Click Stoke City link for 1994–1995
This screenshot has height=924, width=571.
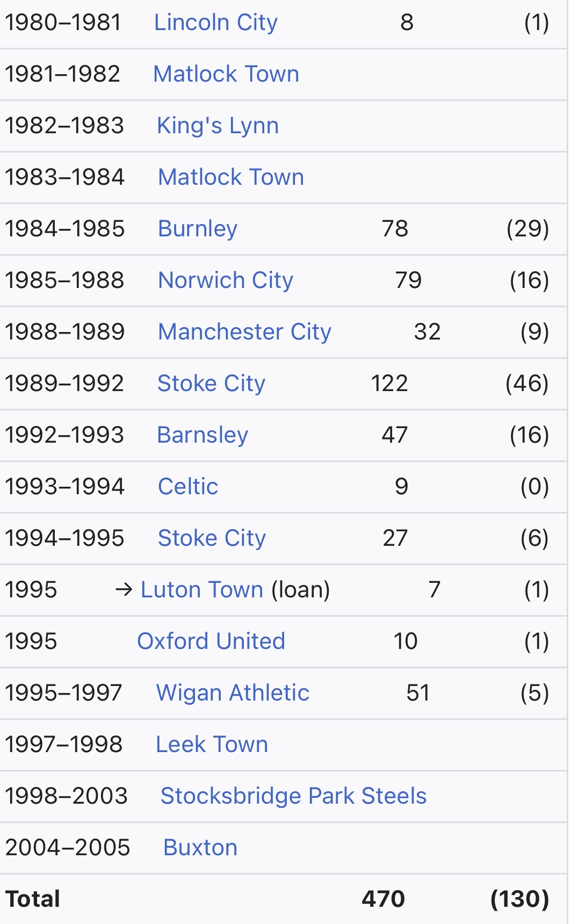pyautogui.click(x=212, y=538)
